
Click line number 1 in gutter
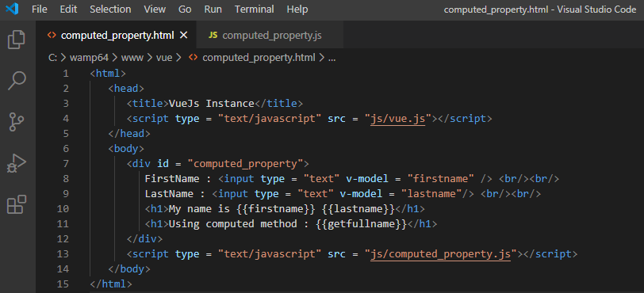coord(66,74)
